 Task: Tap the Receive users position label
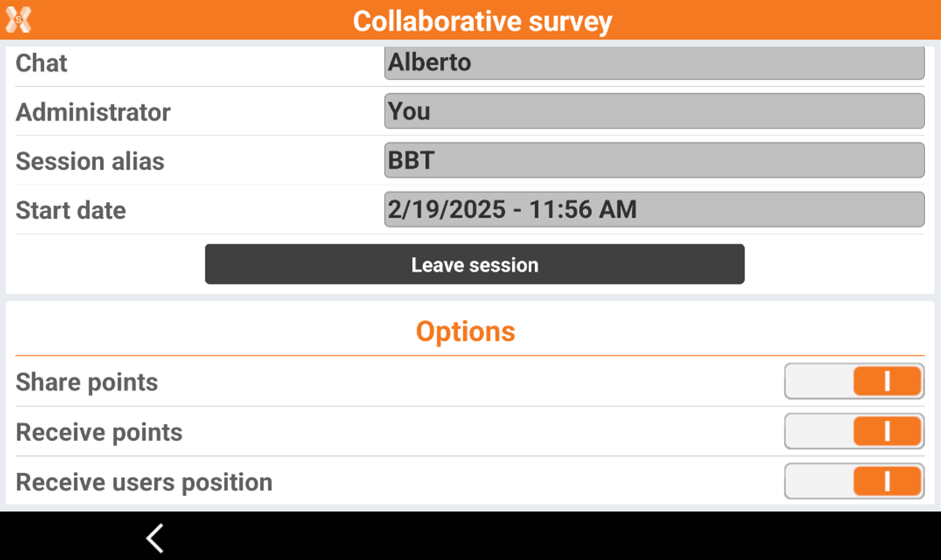tap(144, 483)
